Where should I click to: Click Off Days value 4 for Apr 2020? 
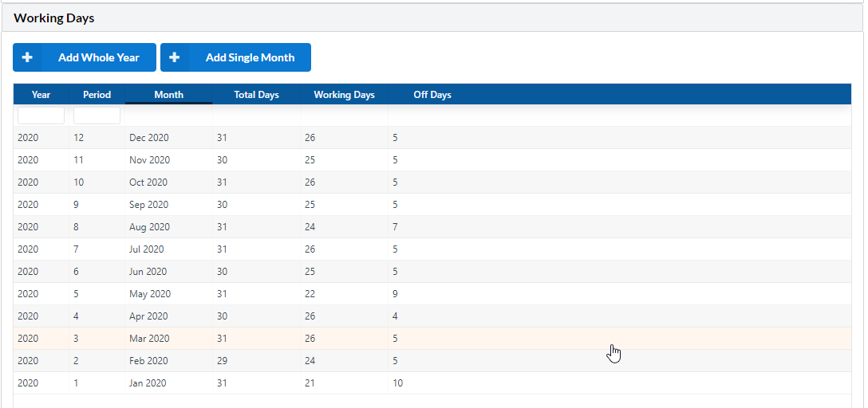(395, 316)
